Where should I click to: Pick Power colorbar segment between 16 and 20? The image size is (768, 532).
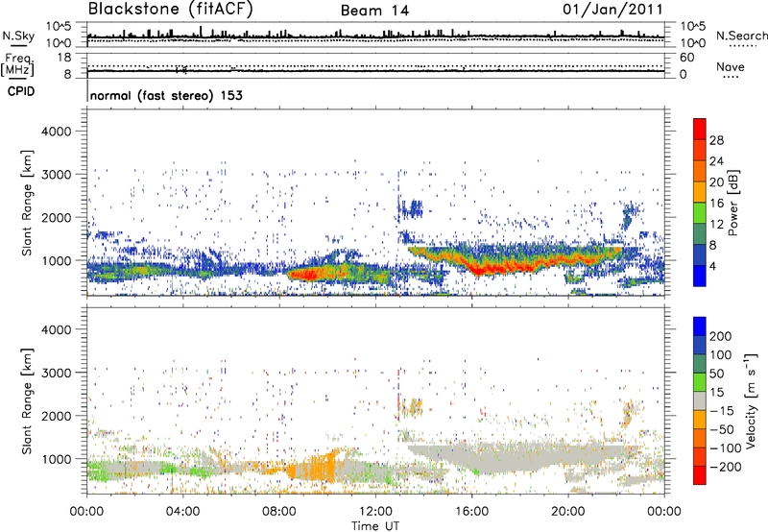tap(700, 192)
